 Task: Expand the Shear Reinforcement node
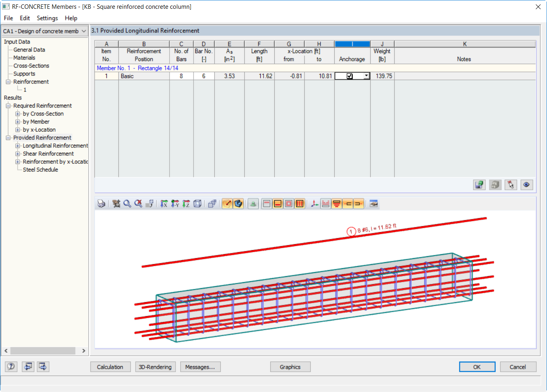(18, 154)
